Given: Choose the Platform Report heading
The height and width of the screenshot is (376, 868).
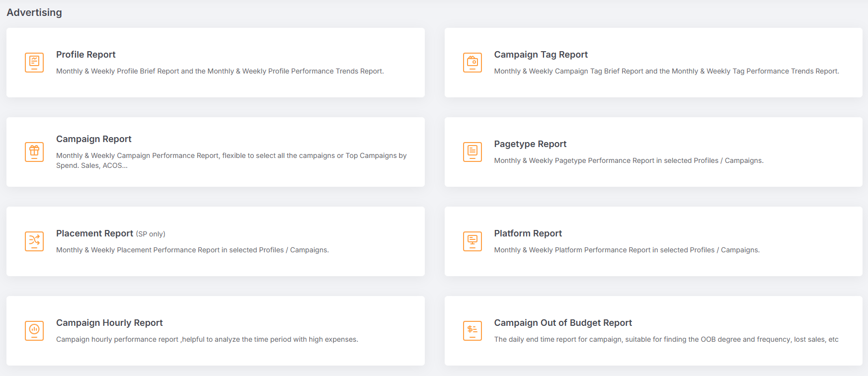Looking at the screenshot, I should point(528,233).
